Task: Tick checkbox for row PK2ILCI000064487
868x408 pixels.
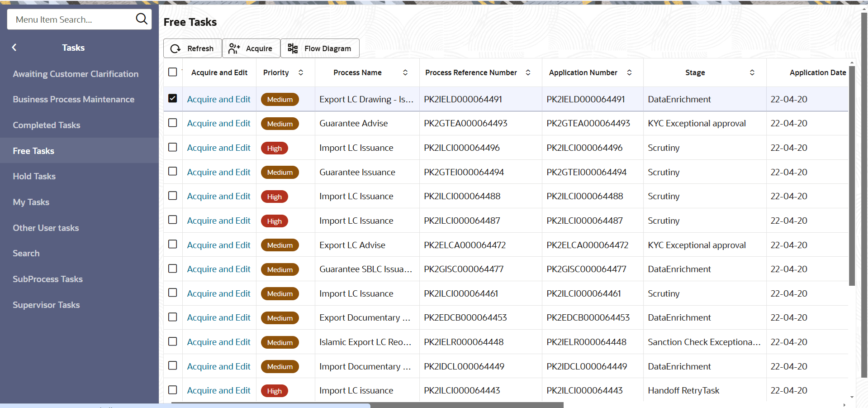Action: click(172, 220)
